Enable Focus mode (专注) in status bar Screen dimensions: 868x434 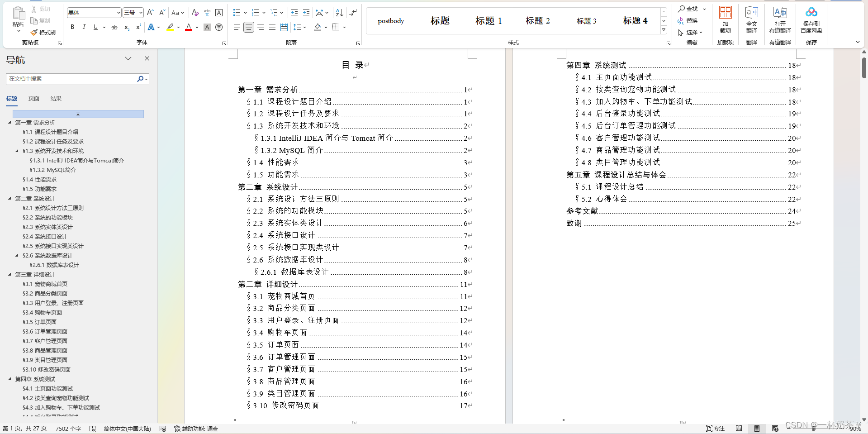pos(715,429)
